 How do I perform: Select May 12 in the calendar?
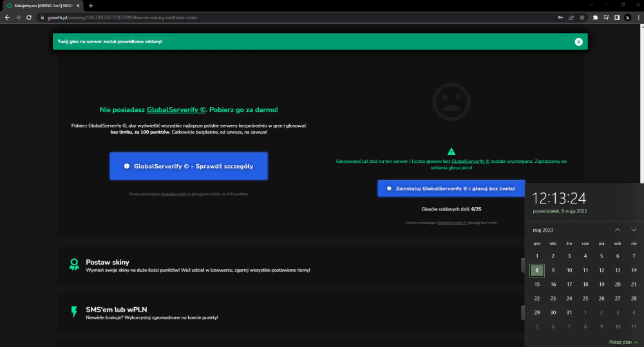pos(601,270)
